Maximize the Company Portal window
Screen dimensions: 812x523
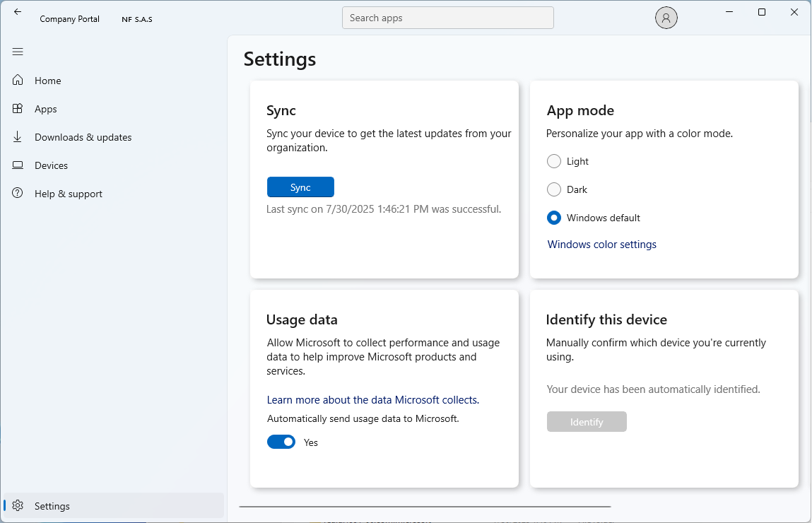click(762, 12)
